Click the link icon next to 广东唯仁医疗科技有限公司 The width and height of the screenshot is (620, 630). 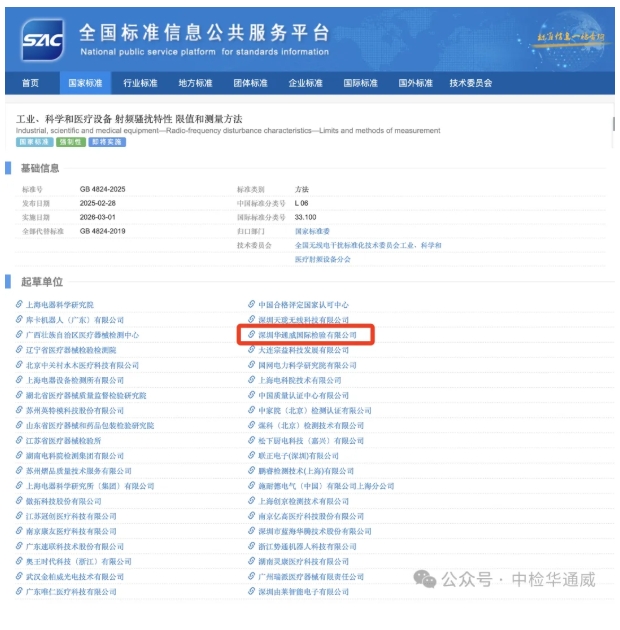coord(19,591)
